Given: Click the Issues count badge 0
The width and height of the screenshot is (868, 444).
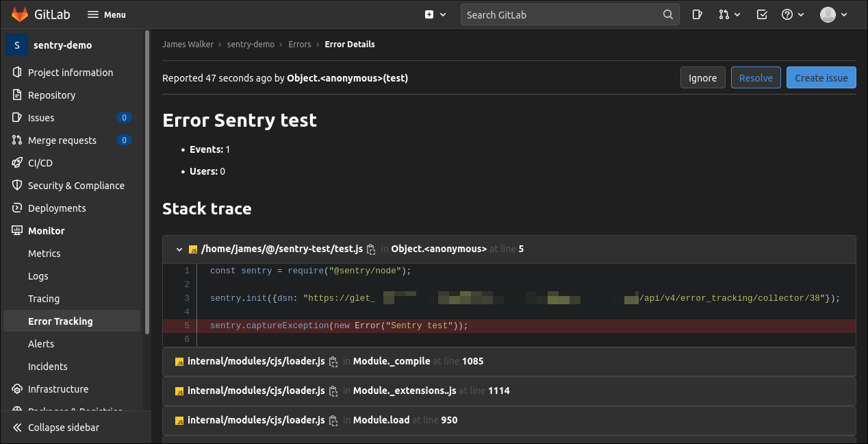Looking at the screenshot, I should click(x=124, y=117).
